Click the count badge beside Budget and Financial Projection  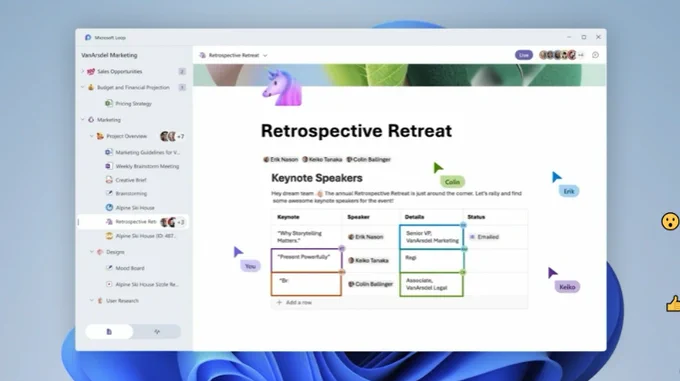pyautogui.click(x=182, y=87)
